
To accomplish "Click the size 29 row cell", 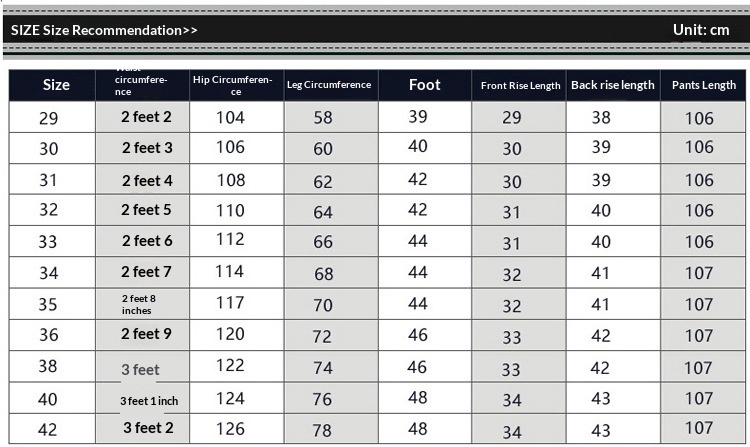I will 48,118.
